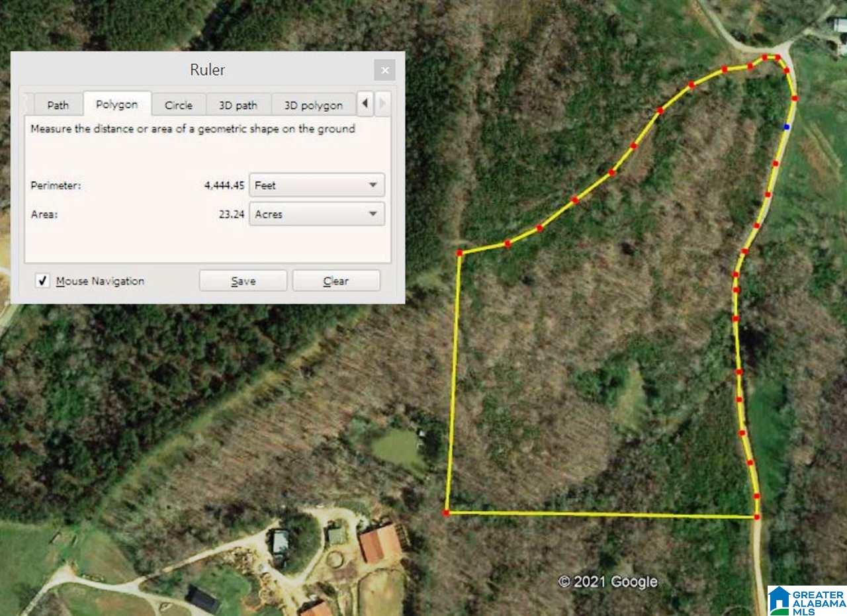Open the 3D polygon tab

click(314, 105)
